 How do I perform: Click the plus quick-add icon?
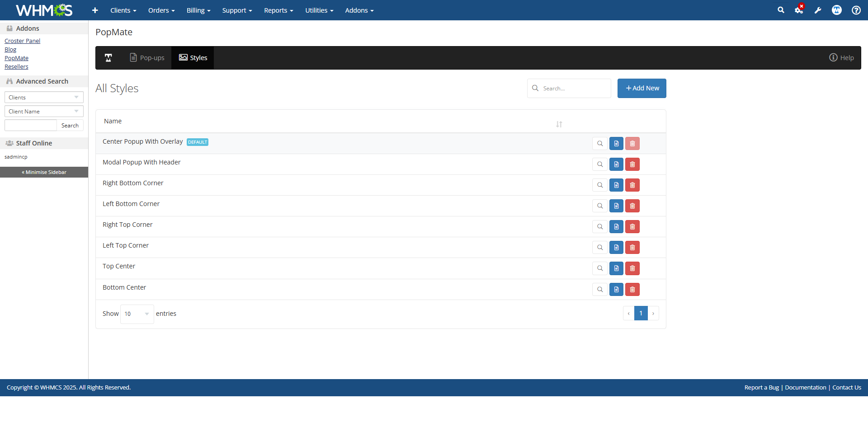coord(95,10)
